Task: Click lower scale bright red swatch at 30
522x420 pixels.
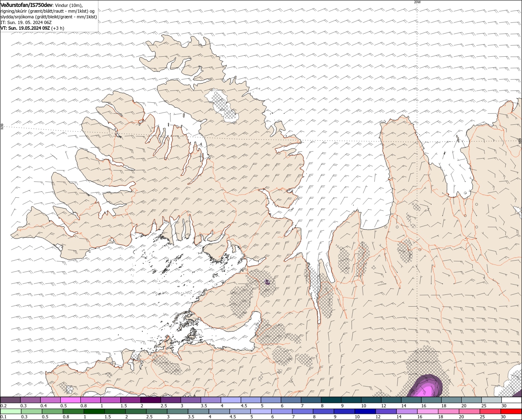Action: (511, 411)
